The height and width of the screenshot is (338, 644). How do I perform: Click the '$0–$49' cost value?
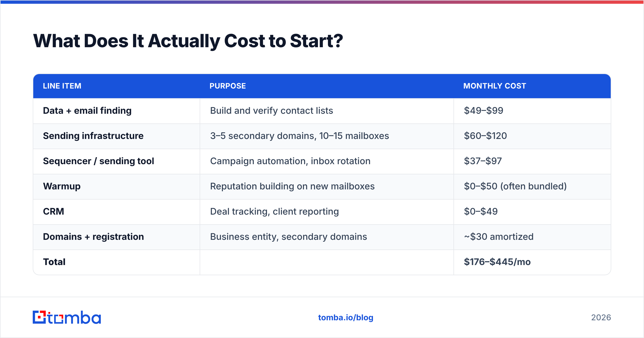click(x=481, y=211)
